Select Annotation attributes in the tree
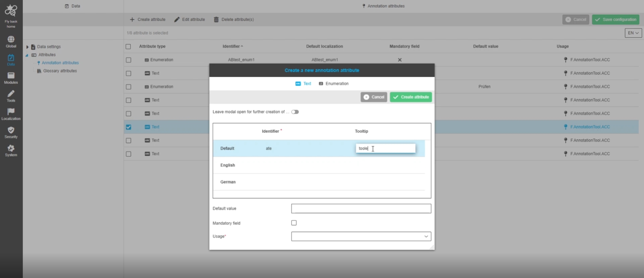Screen dimensions: 644x278 point(60,63)
